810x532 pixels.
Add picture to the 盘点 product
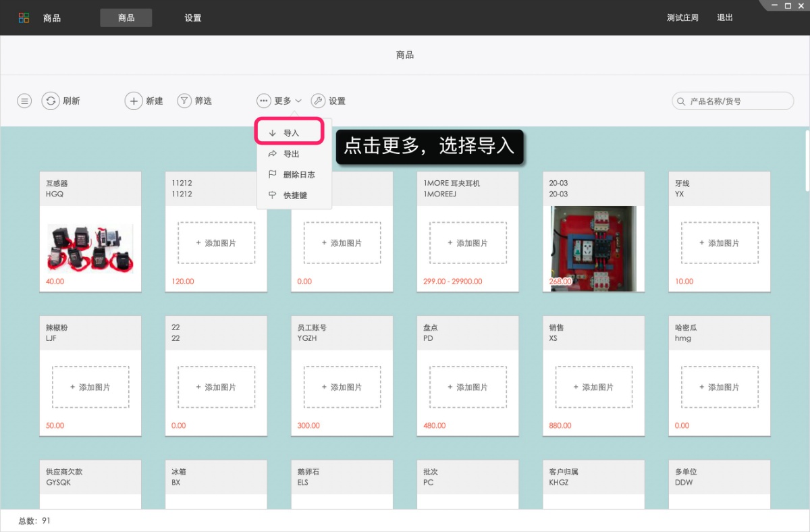tap(468, 387)
